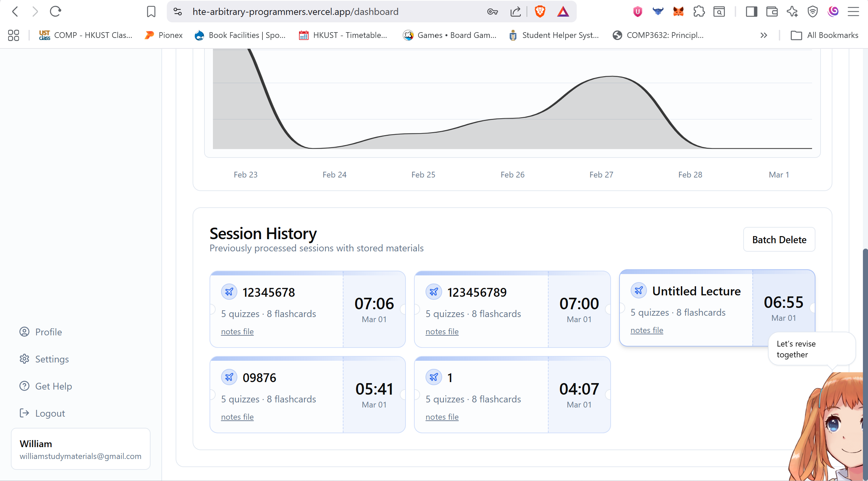Open notes file link for 12345678 session
The width and height of the screenshot is (868, 481).
click(x=237, y=332)
